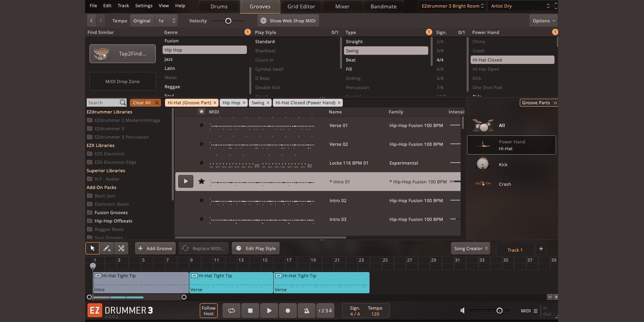Expand the Song Creator panel
The width and height of the screenshot is (644, 322).
point(471,248)
